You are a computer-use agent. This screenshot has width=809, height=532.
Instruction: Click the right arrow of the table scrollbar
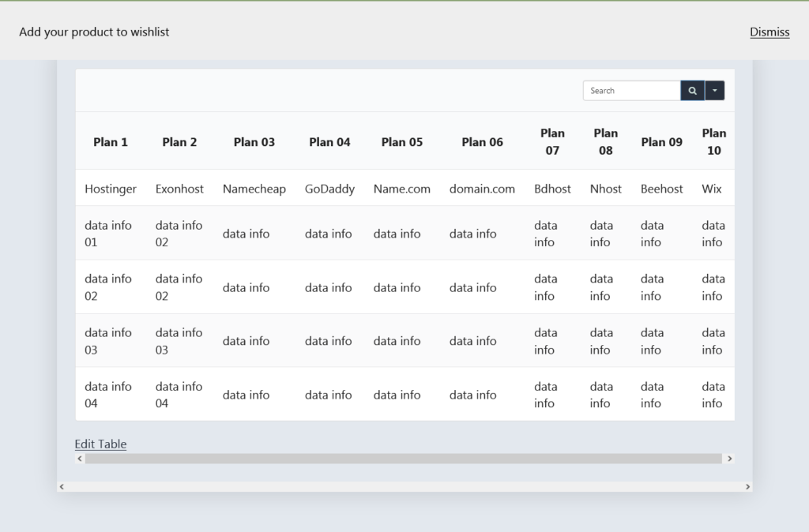(x=729, y=458)
